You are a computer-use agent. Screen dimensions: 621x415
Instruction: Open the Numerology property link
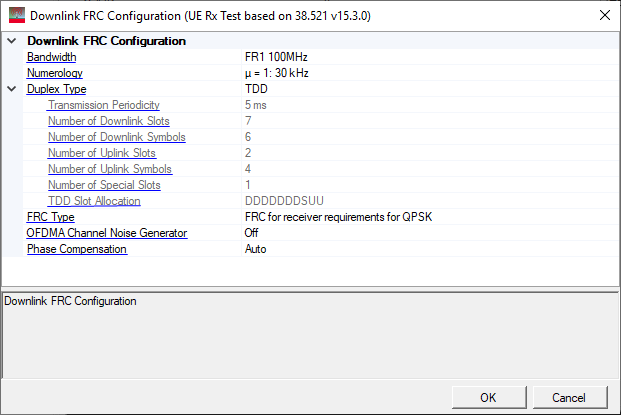(x=55, y=73)
